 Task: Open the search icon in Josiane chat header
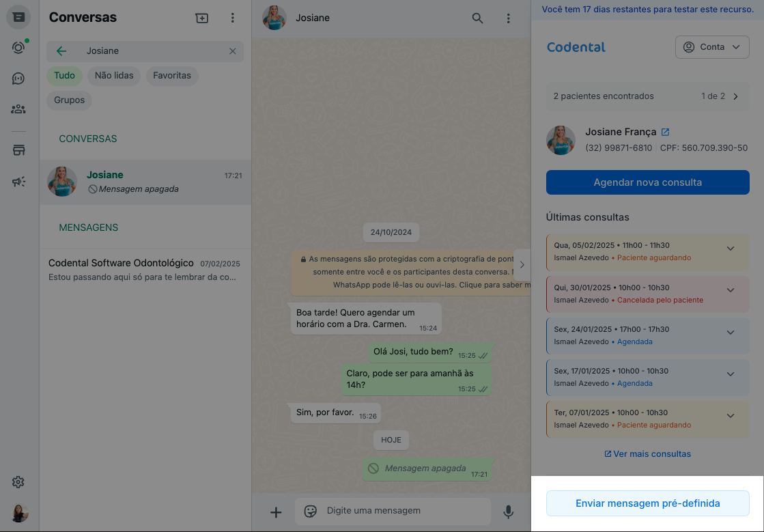point(477,18)
